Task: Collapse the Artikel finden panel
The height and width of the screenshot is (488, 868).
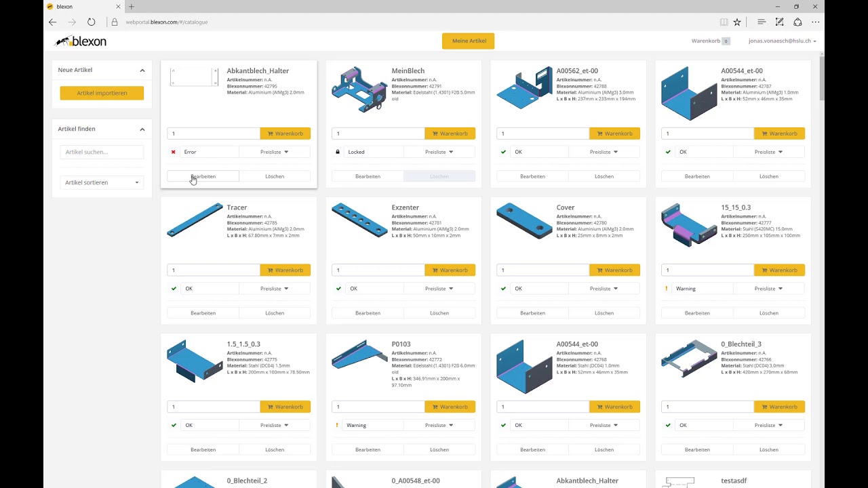Action: 142,129
